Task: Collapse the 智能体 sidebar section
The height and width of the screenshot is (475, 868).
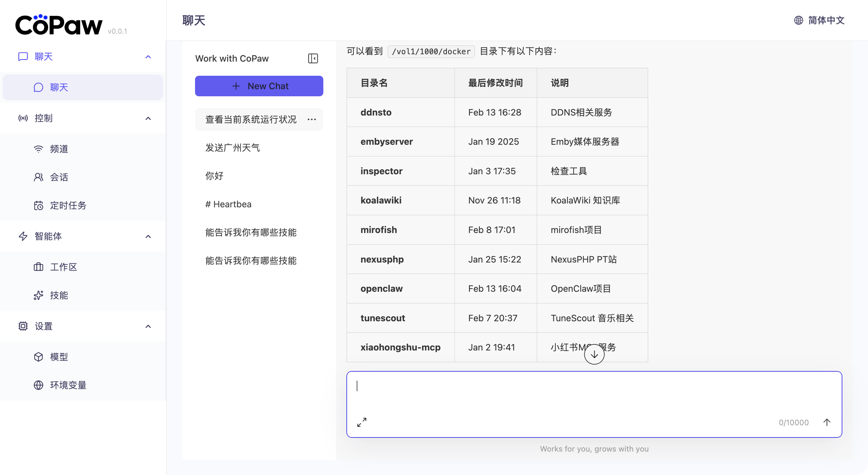Action: pos(148,236)
